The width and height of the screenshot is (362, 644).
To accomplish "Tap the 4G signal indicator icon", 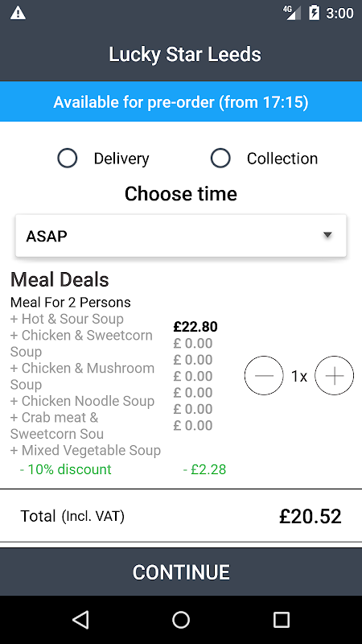I will pyautogui.click(x=292, y=13).
